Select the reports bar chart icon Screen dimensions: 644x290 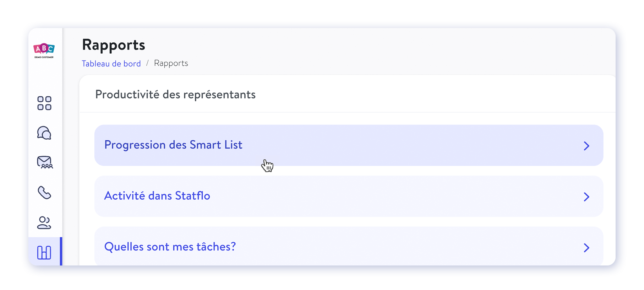point(44,252)
